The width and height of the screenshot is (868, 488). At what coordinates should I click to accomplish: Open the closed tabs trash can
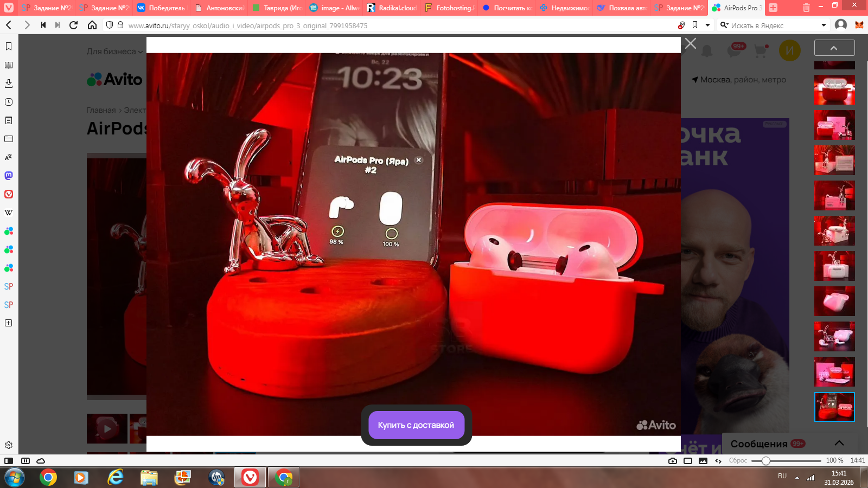806,8
